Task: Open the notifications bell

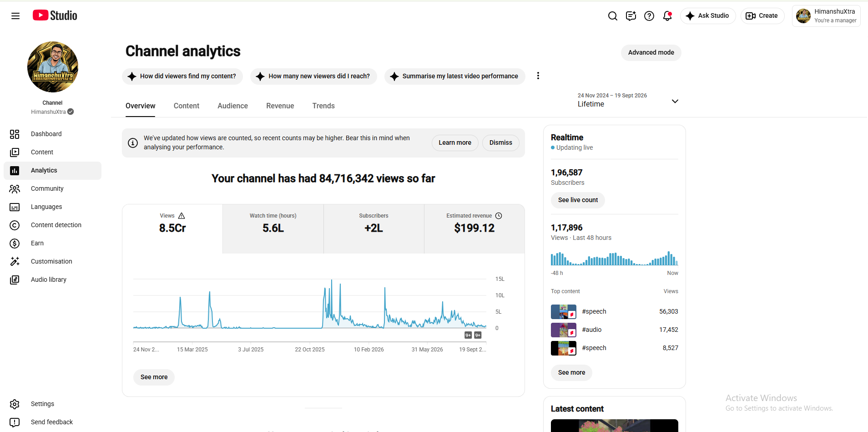Action: click(667, 16)
